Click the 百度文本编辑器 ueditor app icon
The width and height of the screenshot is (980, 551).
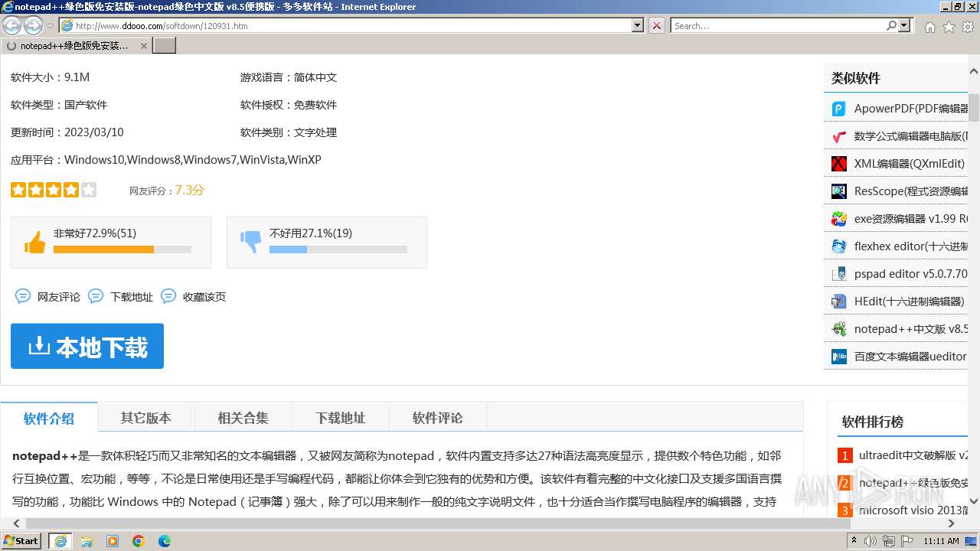[839, 357]
